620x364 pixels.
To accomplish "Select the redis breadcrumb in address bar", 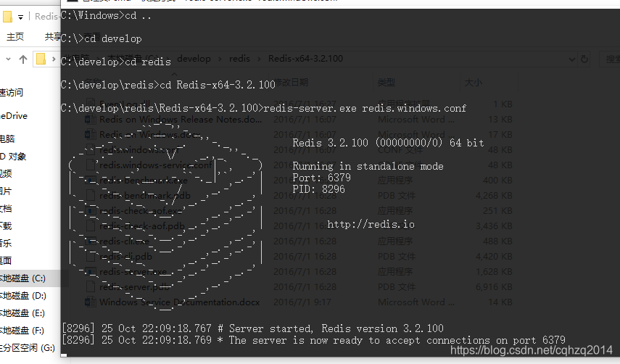I will (239, 59).
